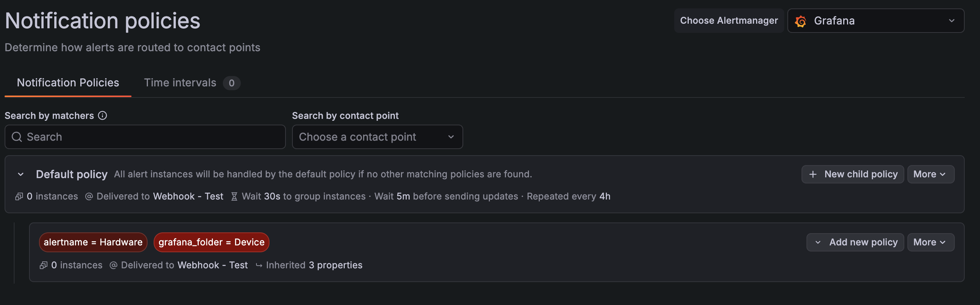
Task: Open the Choose Alertmanager Grafana dropdown
Action: click(x=875, y=21)
